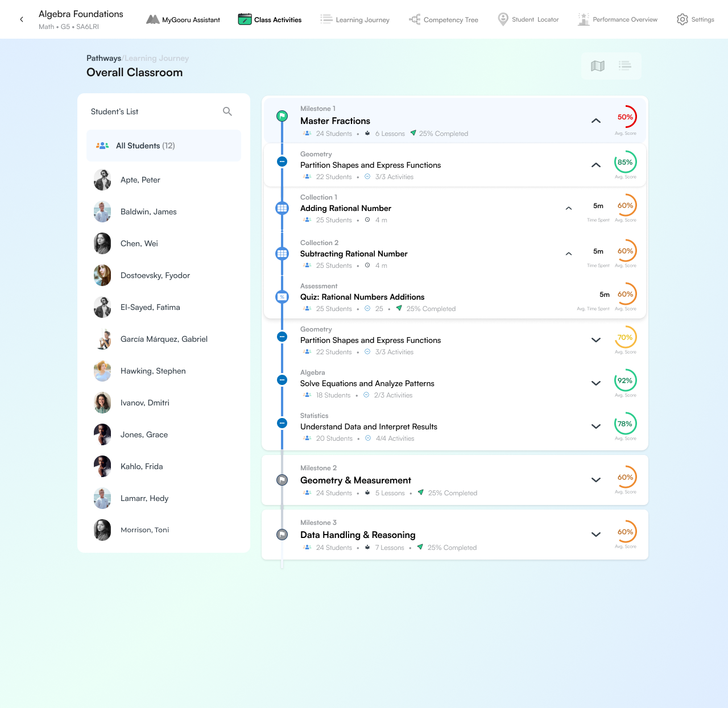Click Collection 1 grid icon

(282, 208)
